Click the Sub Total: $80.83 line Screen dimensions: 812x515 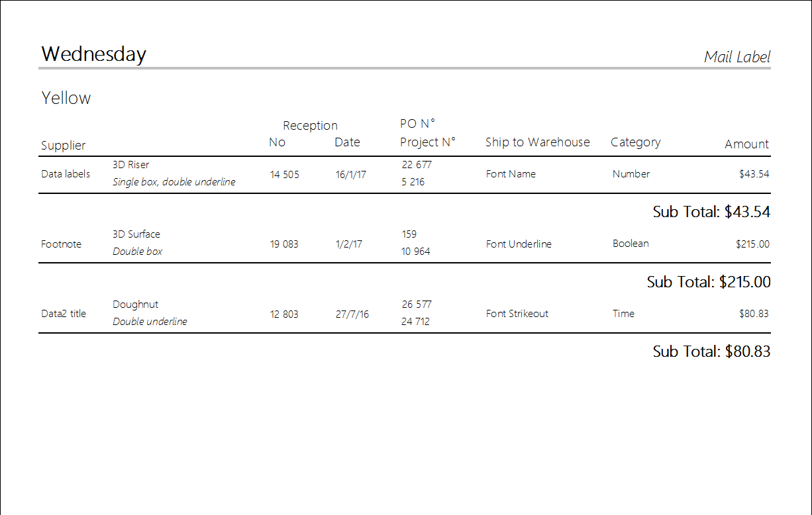coord(711,351)
